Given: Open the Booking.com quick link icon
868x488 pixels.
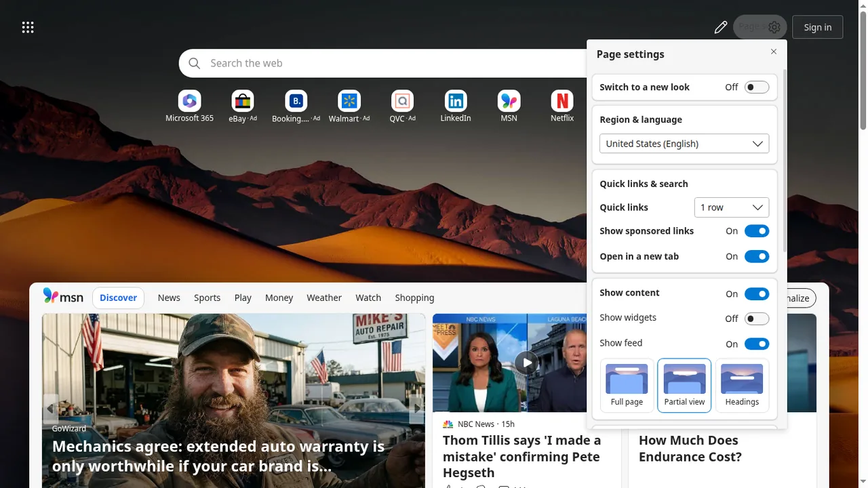Looking at the screenshot, I should pyautogui.click(x=296, y=101).
